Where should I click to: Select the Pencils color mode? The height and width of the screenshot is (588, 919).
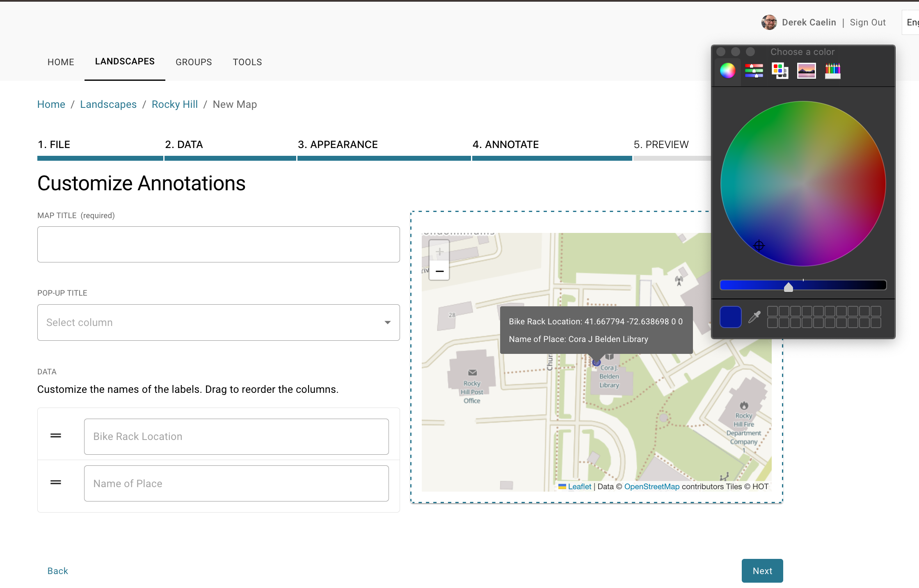pos(832,71)
